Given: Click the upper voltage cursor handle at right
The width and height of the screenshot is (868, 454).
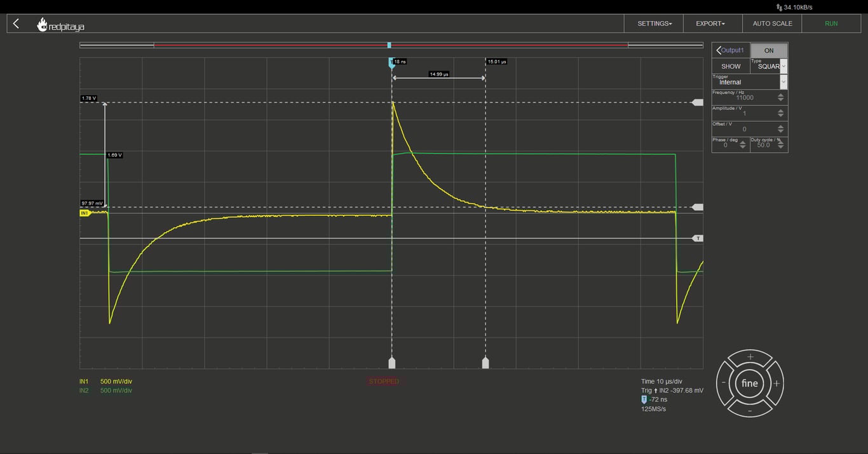Looking at the screenshot, I should pos(698,102).
